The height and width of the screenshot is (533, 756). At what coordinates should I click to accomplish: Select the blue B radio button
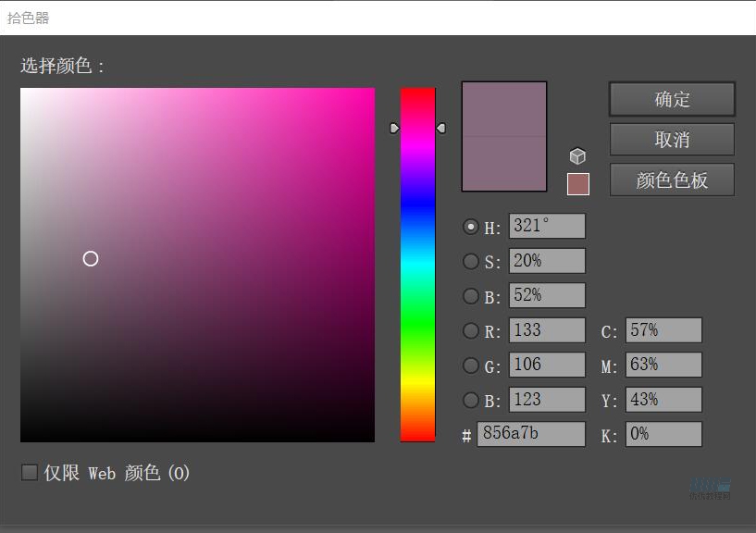tap(471, 400)
